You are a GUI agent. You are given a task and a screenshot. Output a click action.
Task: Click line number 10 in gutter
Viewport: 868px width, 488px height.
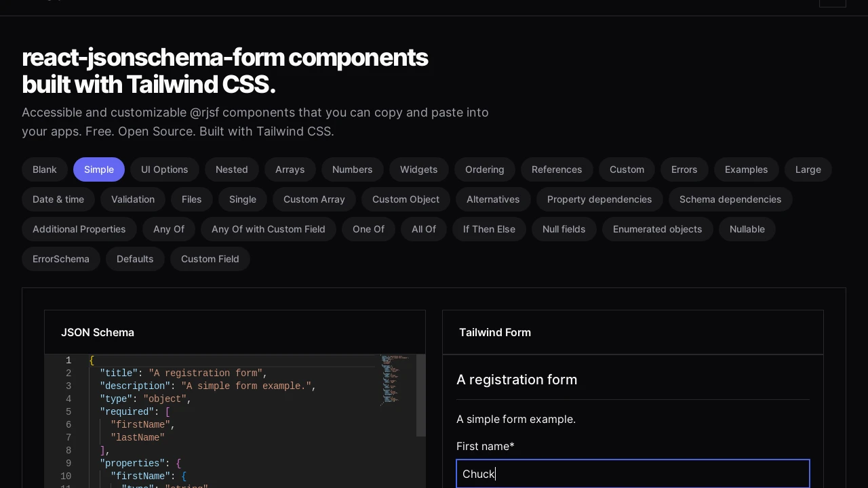pos(66,476)
